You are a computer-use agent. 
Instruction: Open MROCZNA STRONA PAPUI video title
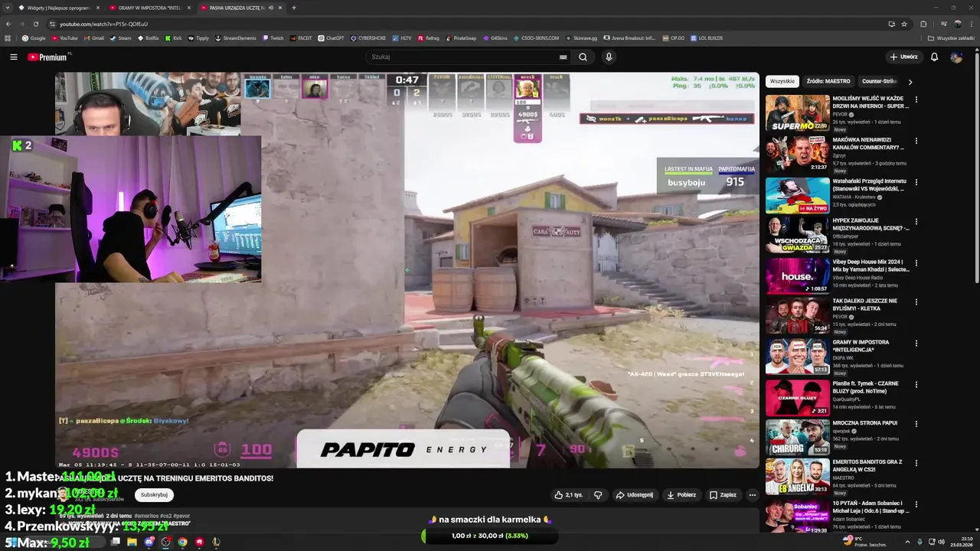click(x=865, y=423)
